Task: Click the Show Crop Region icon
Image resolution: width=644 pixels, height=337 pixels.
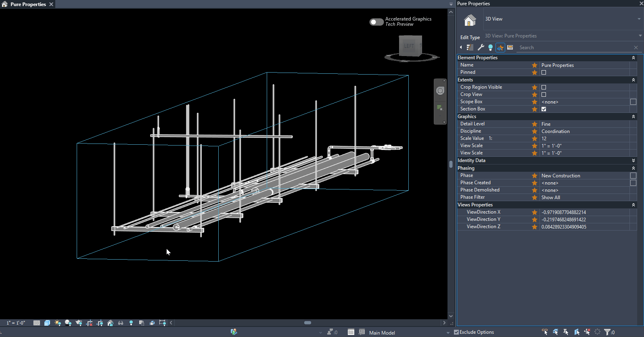Action: click(x=100, y=323)
